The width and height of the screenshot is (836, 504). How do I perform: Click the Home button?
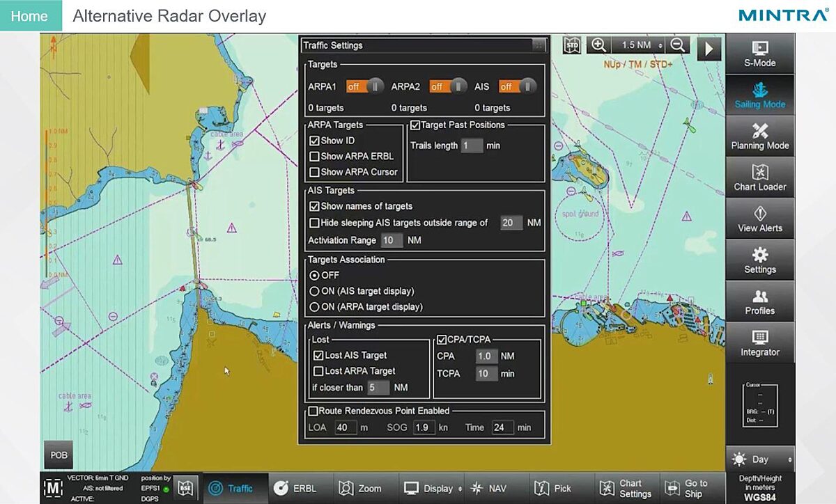coord(30,15)
